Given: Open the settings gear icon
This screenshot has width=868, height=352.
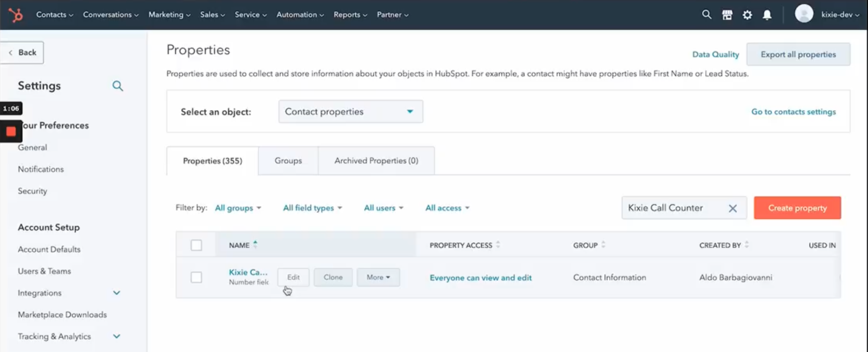Looking at the screenshot, I should point(748,15).
